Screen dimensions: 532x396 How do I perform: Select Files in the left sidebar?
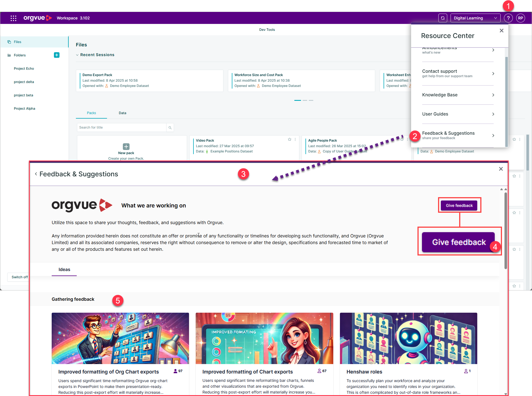coord(34,42)
